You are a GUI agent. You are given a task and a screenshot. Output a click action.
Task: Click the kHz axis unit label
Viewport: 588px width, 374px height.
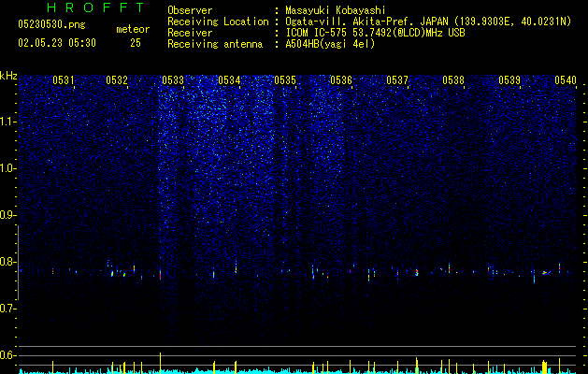pyautogui.click(x=8, y=76)
